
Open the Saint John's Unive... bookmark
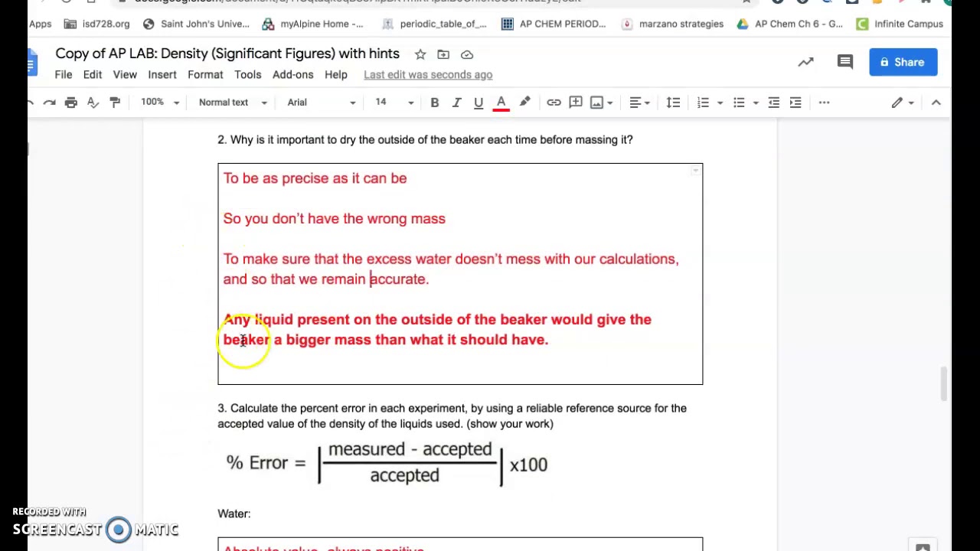(196, 24)
